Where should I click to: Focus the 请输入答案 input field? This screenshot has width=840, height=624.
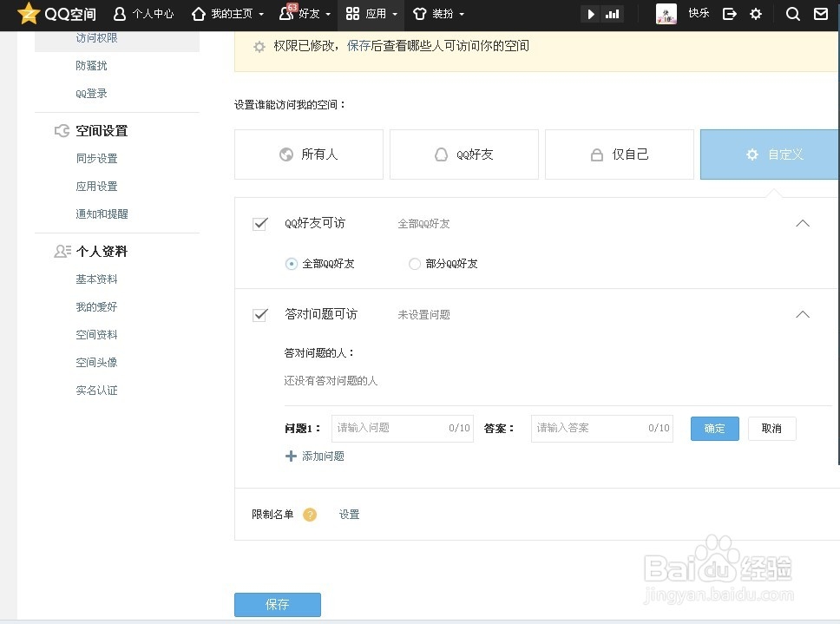(602, 429)
